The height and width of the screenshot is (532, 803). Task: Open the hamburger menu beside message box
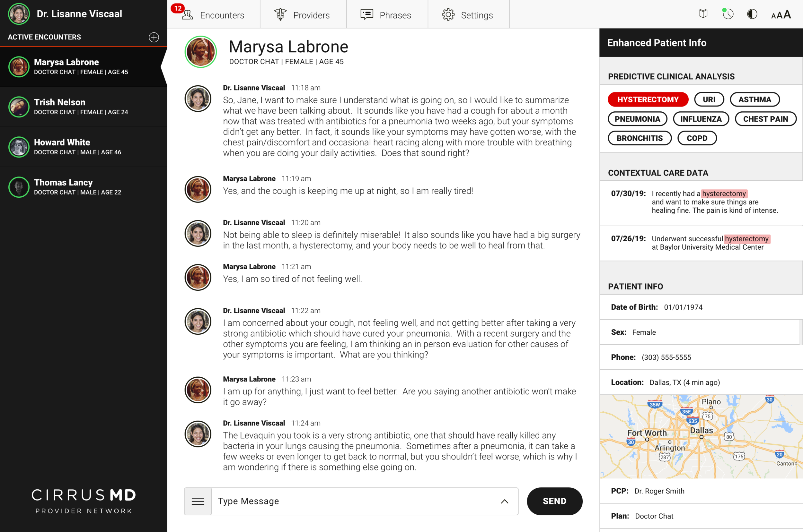point(198,501)
